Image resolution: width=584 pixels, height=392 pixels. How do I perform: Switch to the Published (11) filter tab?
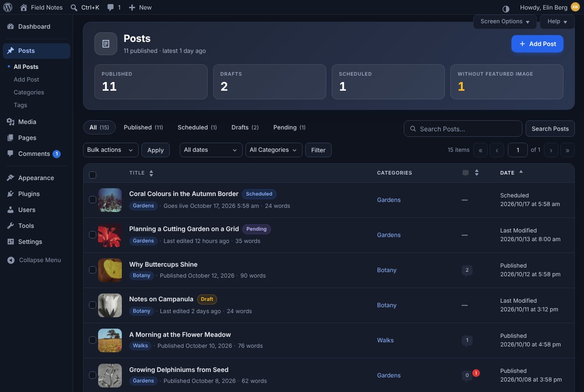143,128
